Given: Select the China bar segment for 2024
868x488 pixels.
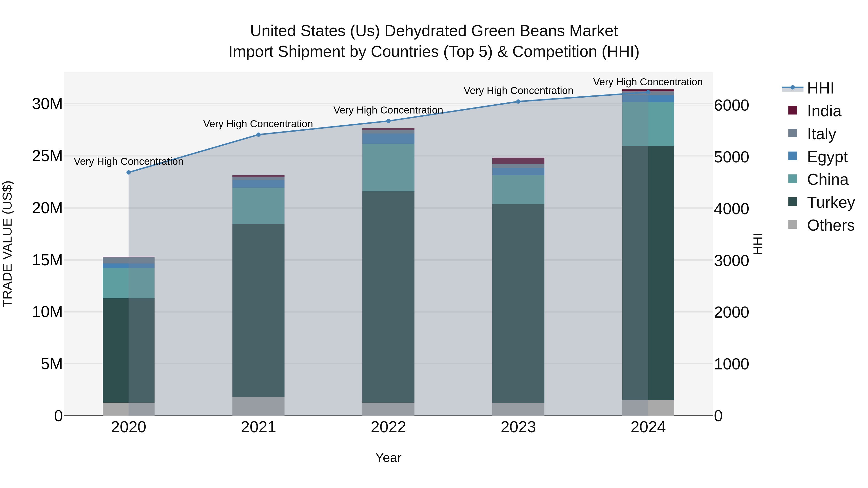Looking at the screenshot, I should click(648, 124).
